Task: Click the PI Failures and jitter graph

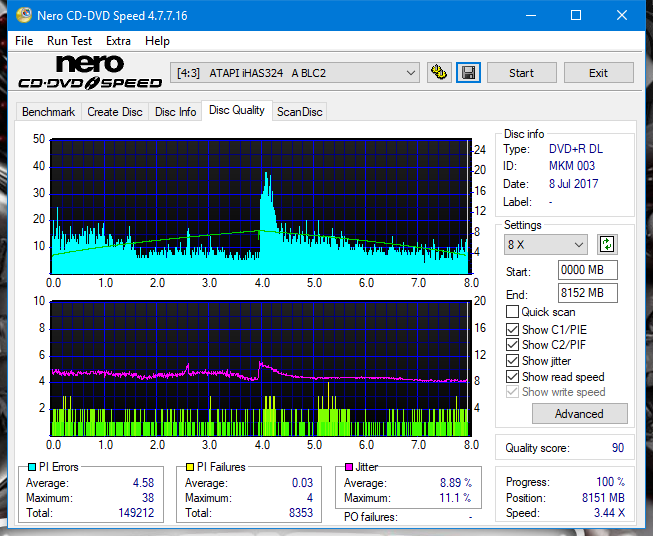Action: click(260, 369)
